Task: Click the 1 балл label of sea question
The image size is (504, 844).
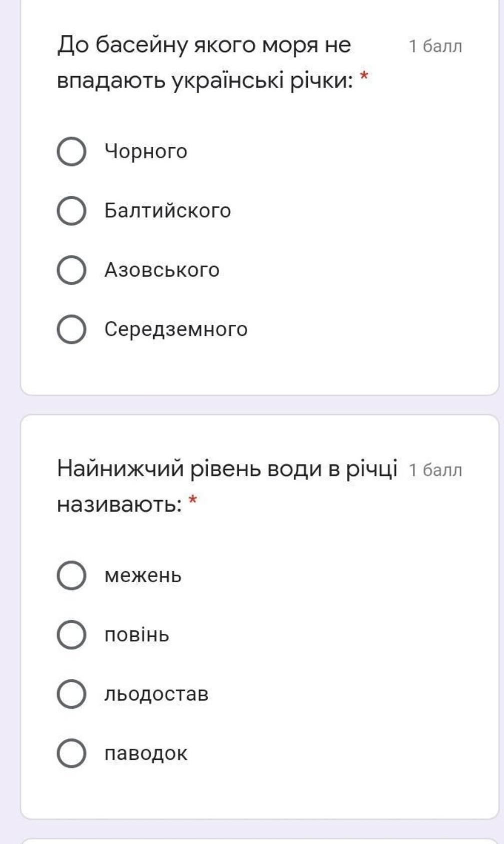Action: coord(435,46)
